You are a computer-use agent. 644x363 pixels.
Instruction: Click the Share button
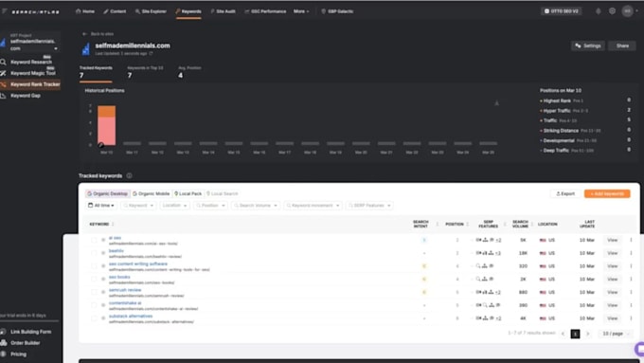pyautogui.click(x=622, y=45)
